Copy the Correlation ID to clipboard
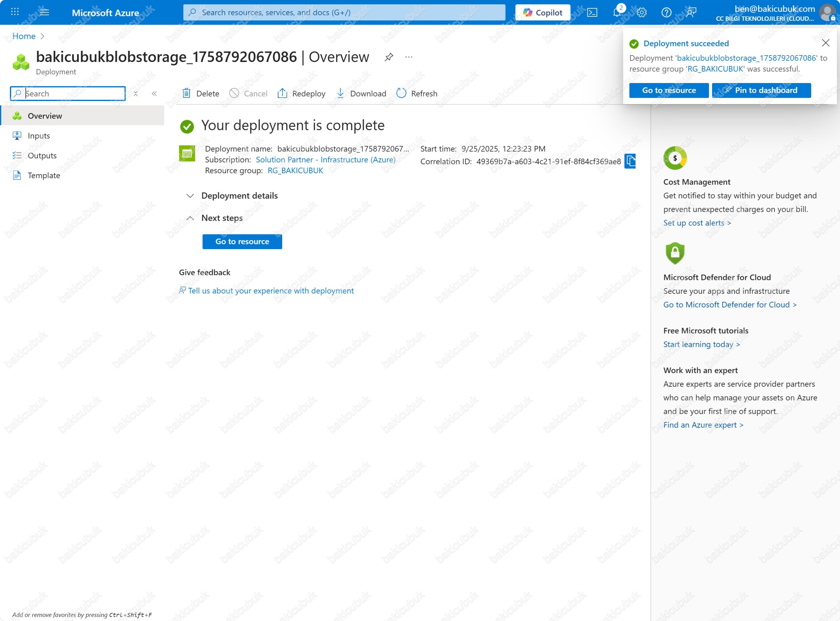This screenshot has width=840, height=621. click(x=630, y=161)
